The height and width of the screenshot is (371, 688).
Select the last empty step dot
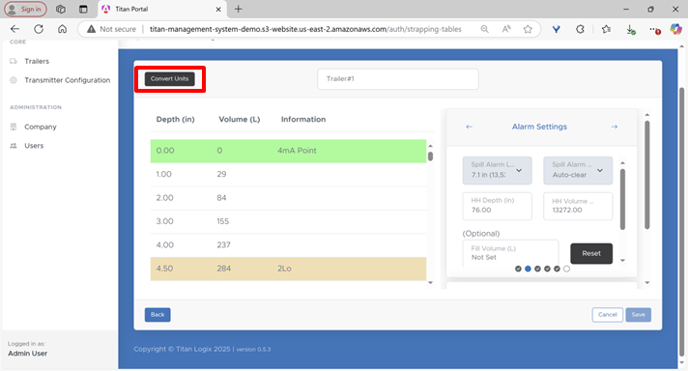[x=566, y=269]
